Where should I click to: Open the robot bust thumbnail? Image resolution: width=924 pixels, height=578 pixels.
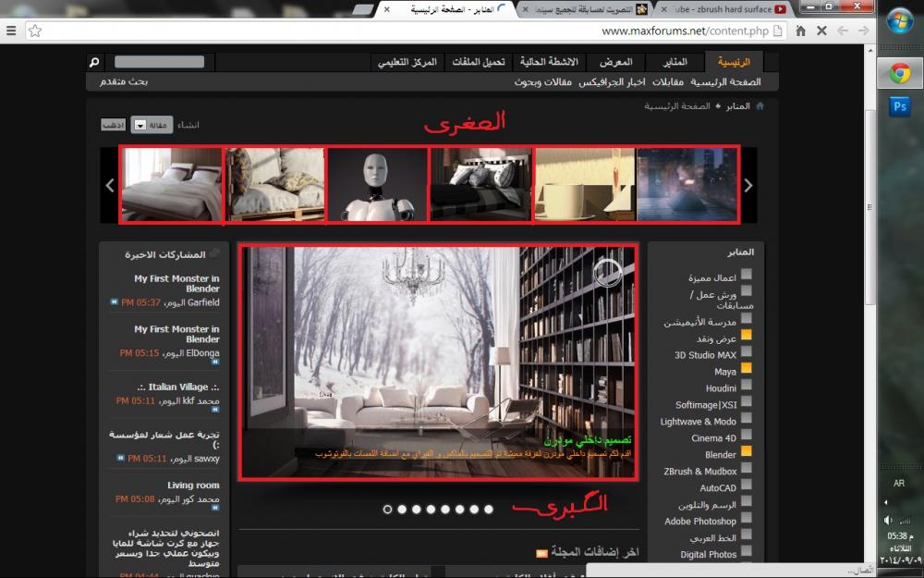(x=377, y=185)
